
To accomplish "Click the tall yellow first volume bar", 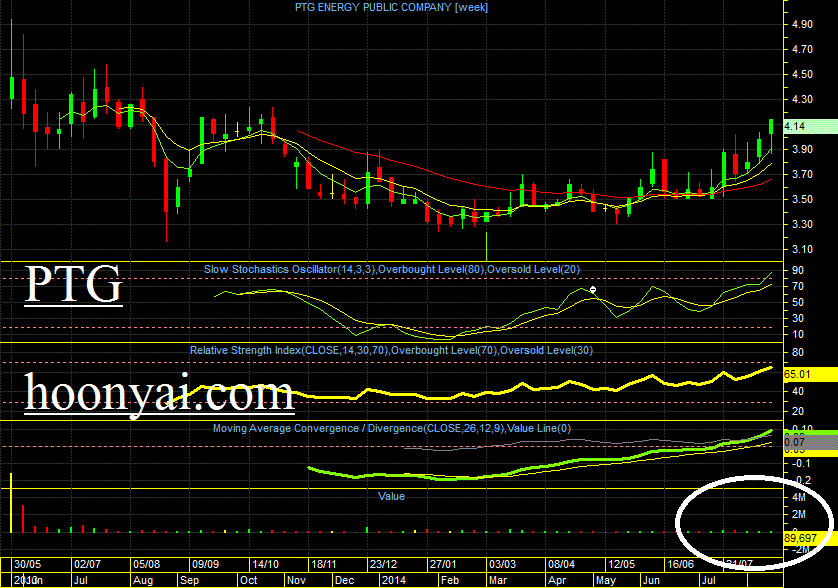I will pyautogui.click(x=11, y=503).
